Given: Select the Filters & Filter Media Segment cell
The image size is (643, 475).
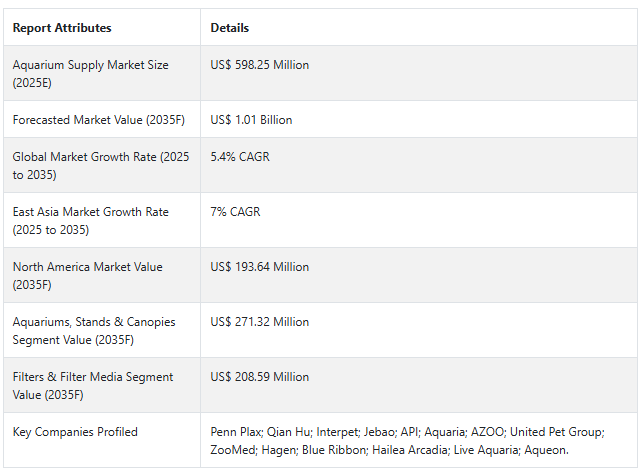Looking at the screenshot, I should click(93, 385).
